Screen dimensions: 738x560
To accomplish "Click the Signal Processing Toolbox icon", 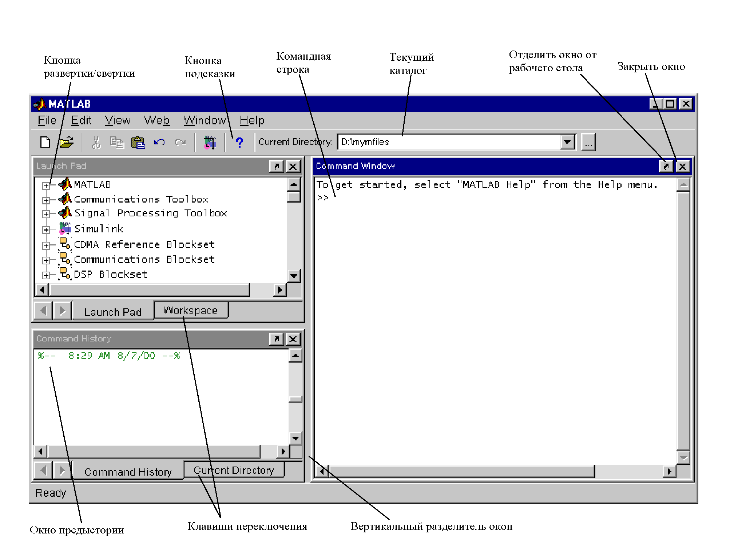I will pyautogui.click(x=65, y=212).
